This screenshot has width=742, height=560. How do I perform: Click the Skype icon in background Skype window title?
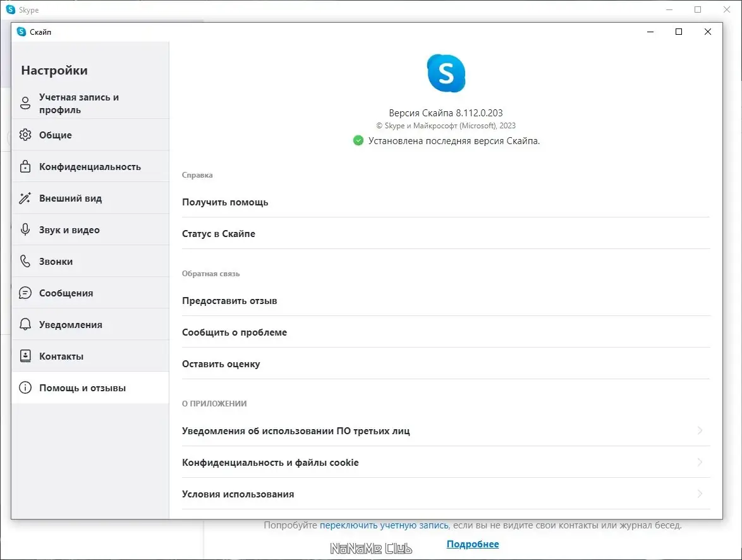[x=11, y=9]
